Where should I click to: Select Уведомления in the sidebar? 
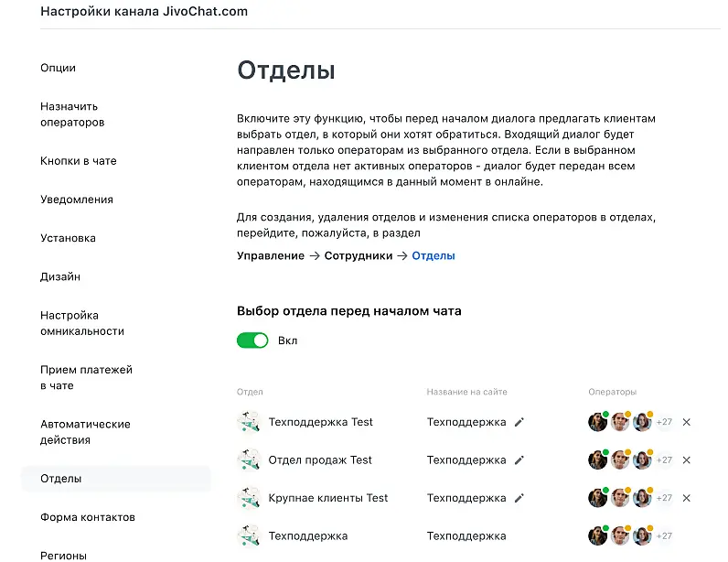tap(77, 200)
